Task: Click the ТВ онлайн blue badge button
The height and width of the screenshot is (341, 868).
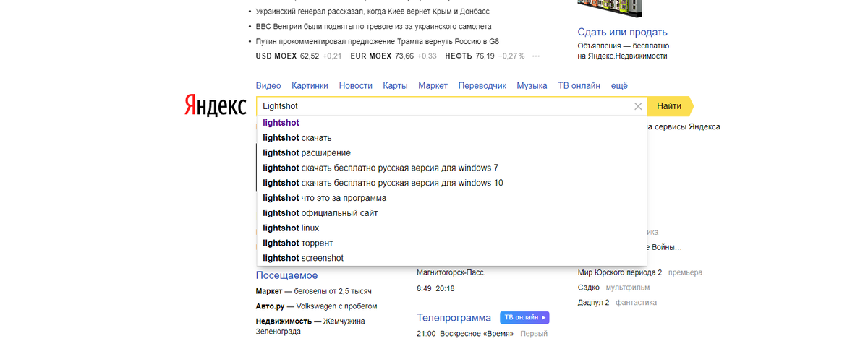Action: (524, 317)
